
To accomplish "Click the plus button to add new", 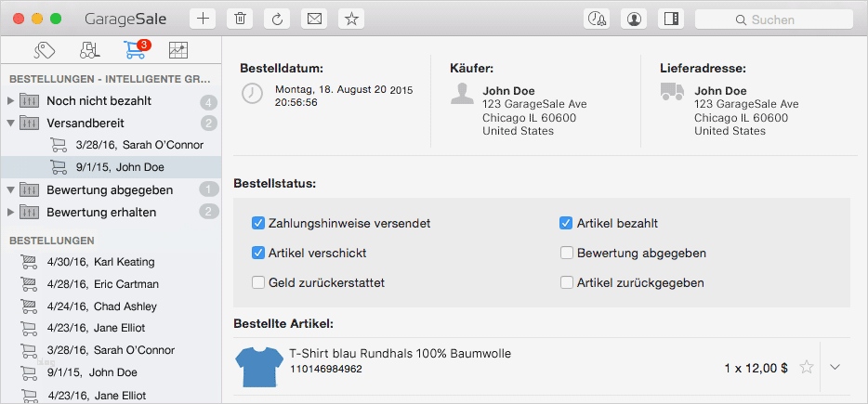I will point(204,19).
